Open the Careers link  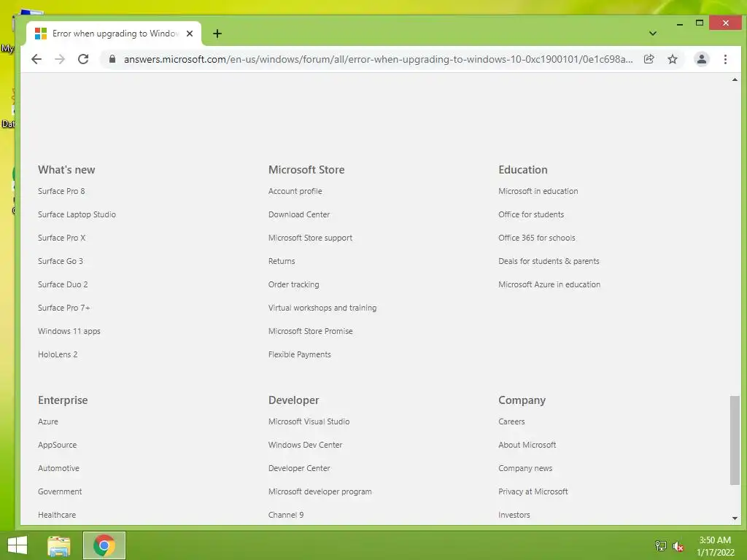point(511,421)
